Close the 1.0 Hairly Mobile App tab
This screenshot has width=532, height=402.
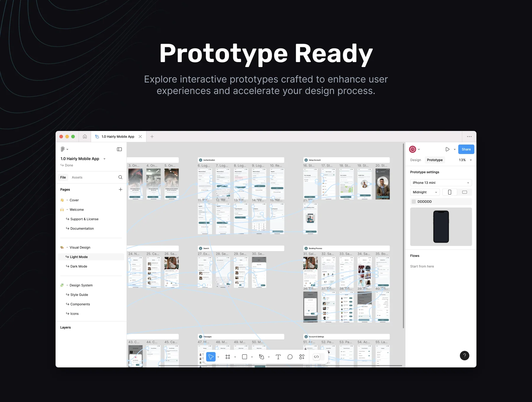click(140, 137)
